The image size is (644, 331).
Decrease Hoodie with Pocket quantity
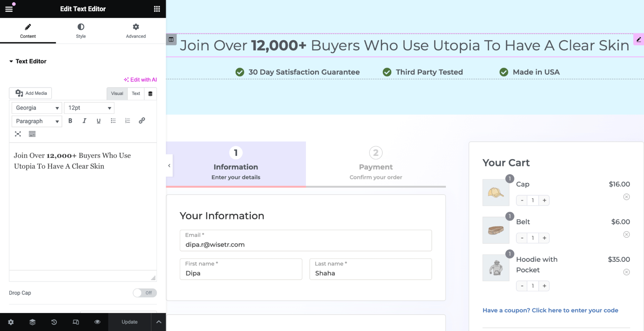point(522,286)
